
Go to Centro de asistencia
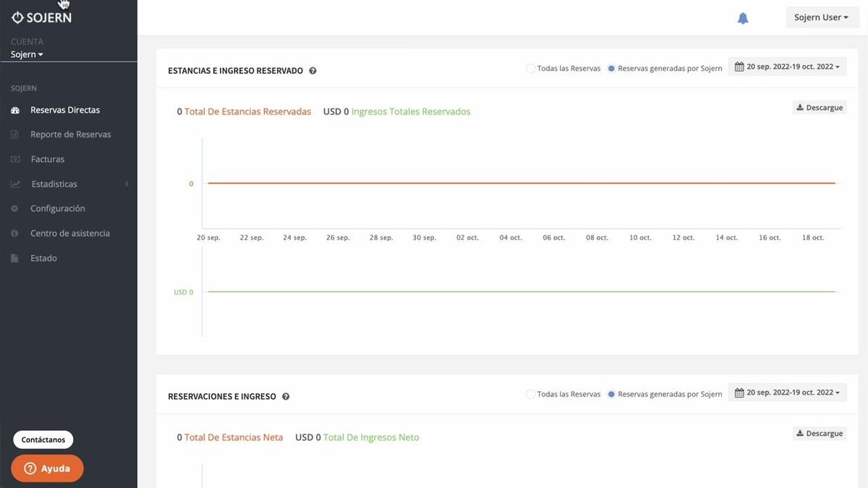click(69, 233)
